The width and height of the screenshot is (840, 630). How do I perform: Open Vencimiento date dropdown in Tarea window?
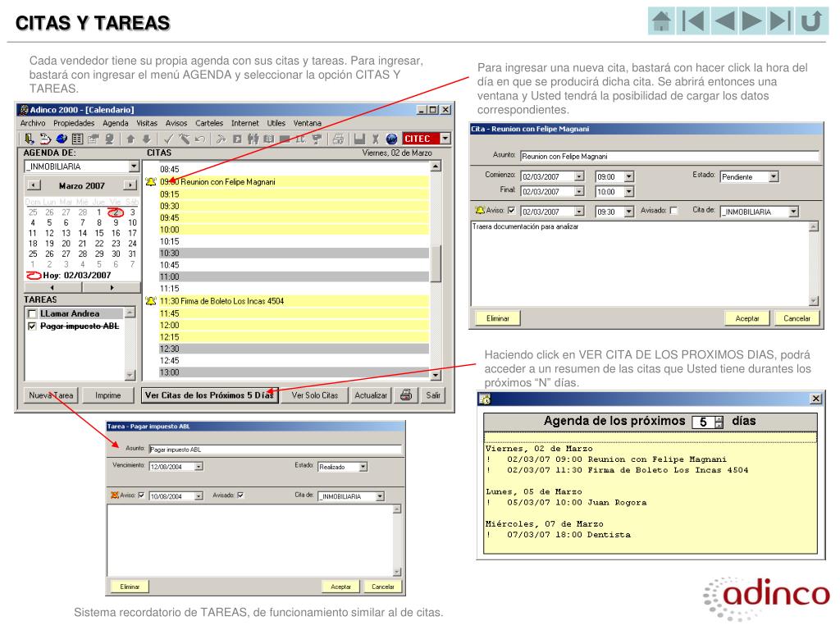pos(199,467)
